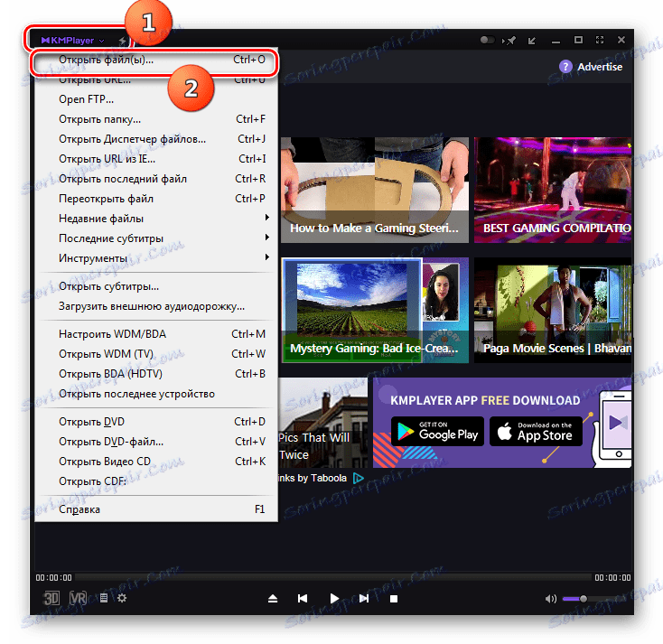
Task: Open the Paga Movie Scenes thumbnail
Action: pyautogui.click(x=553, y=310)
